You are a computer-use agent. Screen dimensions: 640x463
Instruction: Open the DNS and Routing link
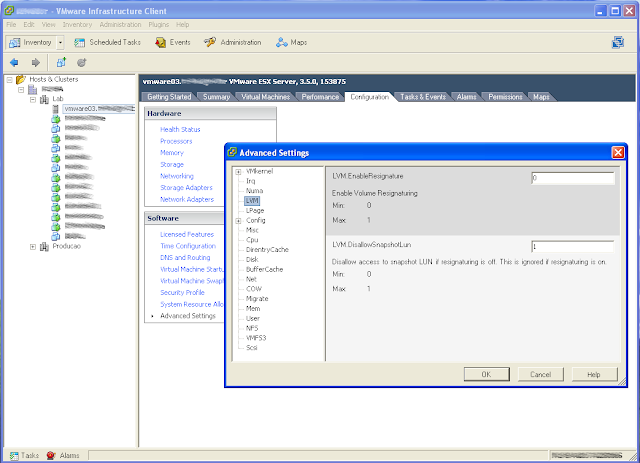185,258
